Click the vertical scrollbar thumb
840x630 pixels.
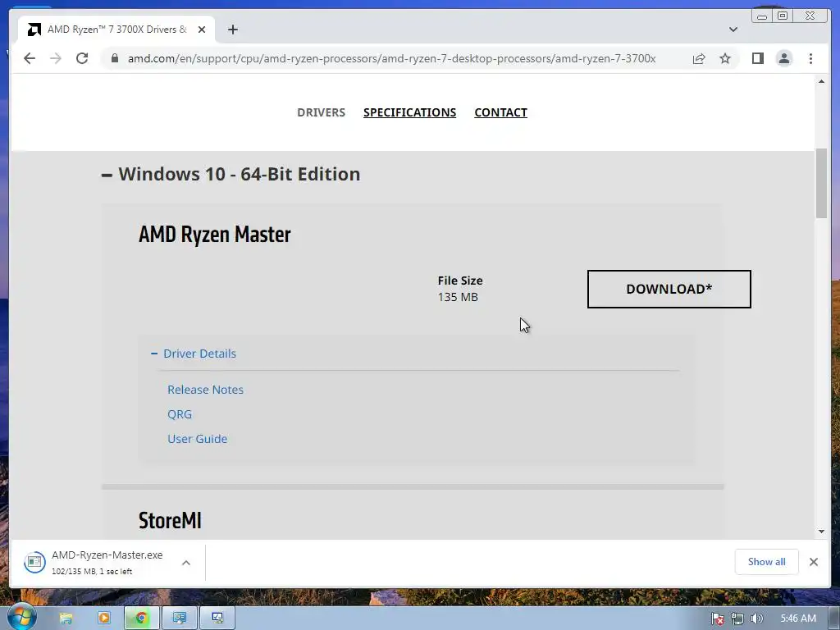pyautogui.click(x=821, y=183)
